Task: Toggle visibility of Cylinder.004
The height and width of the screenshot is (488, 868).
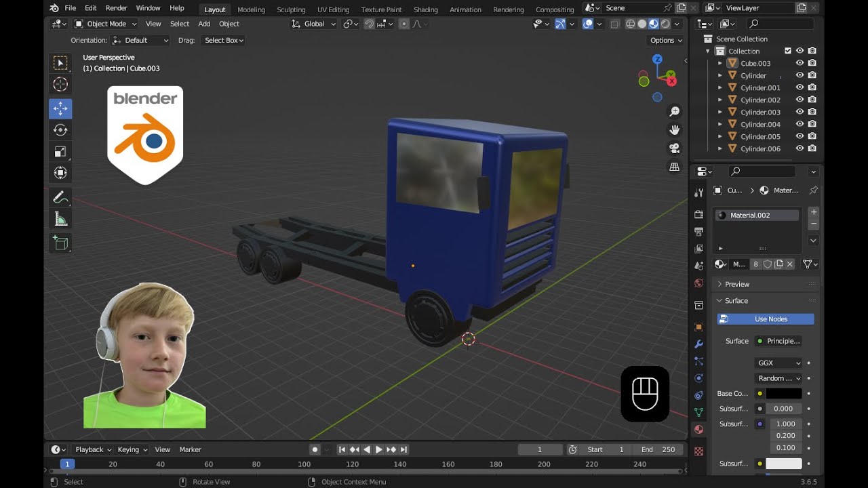Action: 800,124
